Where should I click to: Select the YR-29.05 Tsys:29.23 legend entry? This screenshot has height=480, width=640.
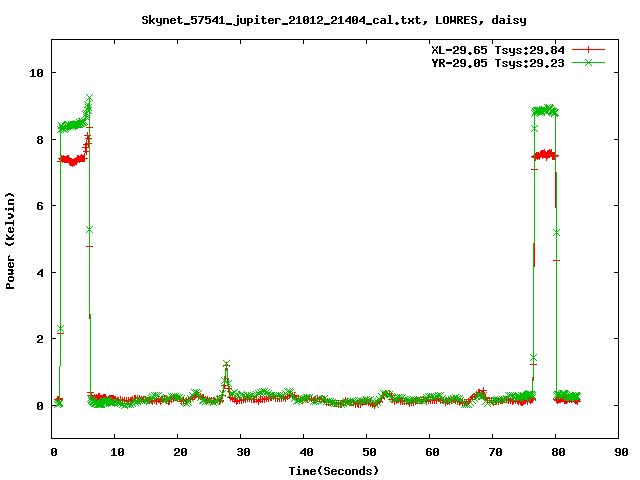tap(498, 63)
